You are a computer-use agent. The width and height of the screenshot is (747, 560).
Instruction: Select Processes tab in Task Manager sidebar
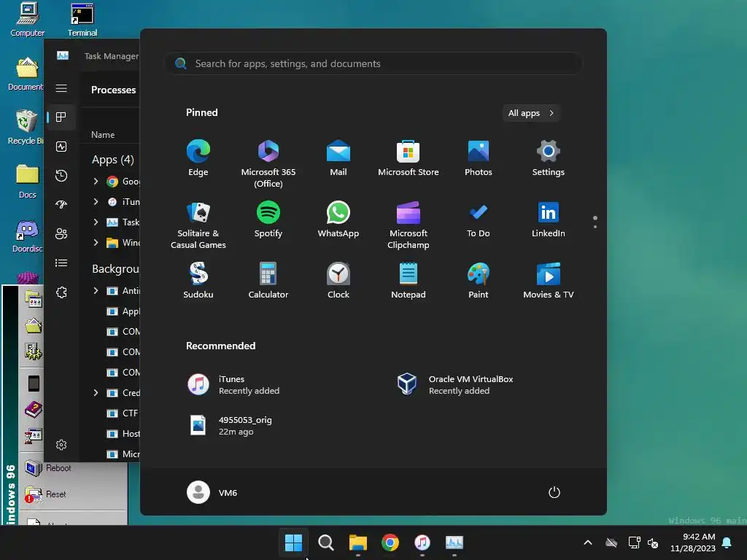click(61, 117)
